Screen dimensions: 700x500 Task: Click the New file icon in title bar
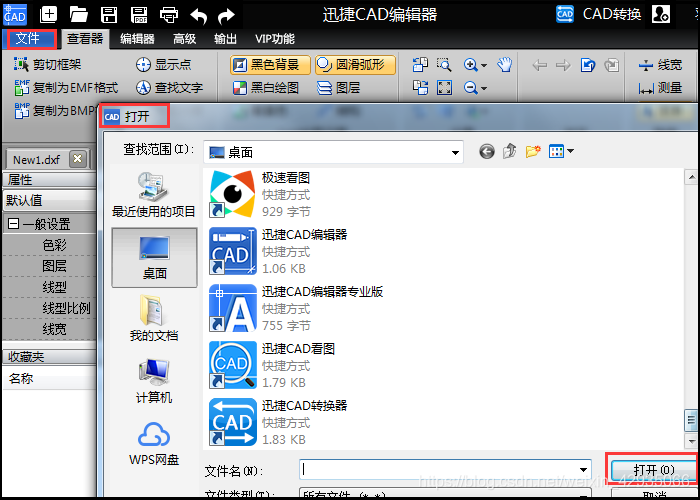click(48, 14)
